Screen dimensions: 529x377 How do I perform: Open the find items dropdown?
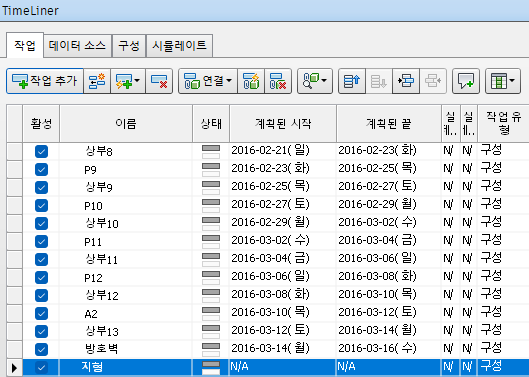(x=315, y=81)
